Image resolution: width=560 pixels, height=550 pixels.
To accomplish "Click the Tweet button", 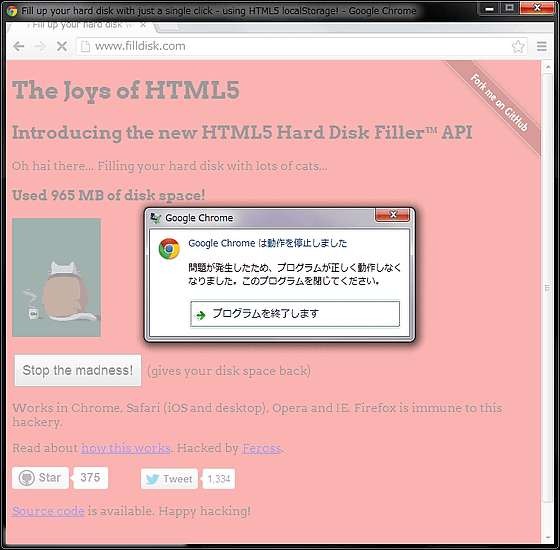I will tap(169, 479).
